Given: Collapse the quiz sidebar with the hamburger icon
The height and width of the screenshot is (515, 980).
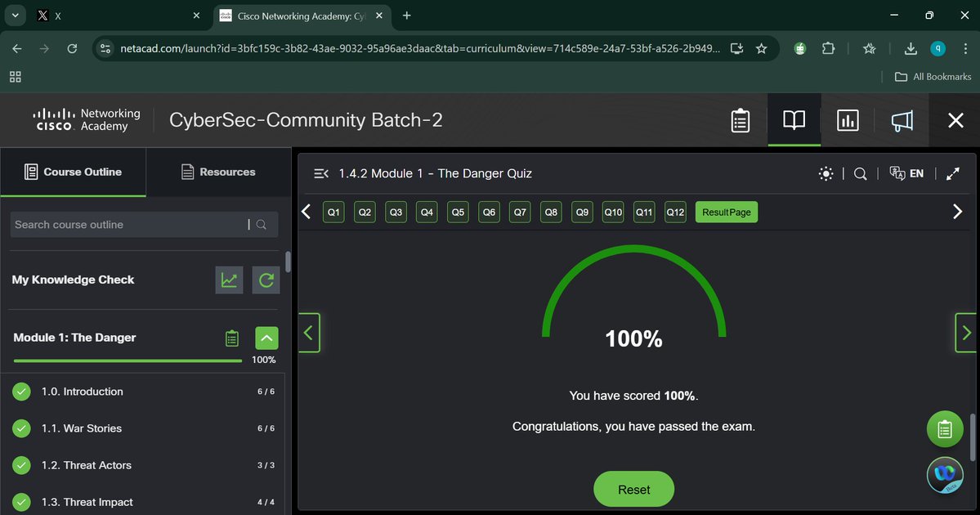Looking at the screenshot, I should click(320, 173).
